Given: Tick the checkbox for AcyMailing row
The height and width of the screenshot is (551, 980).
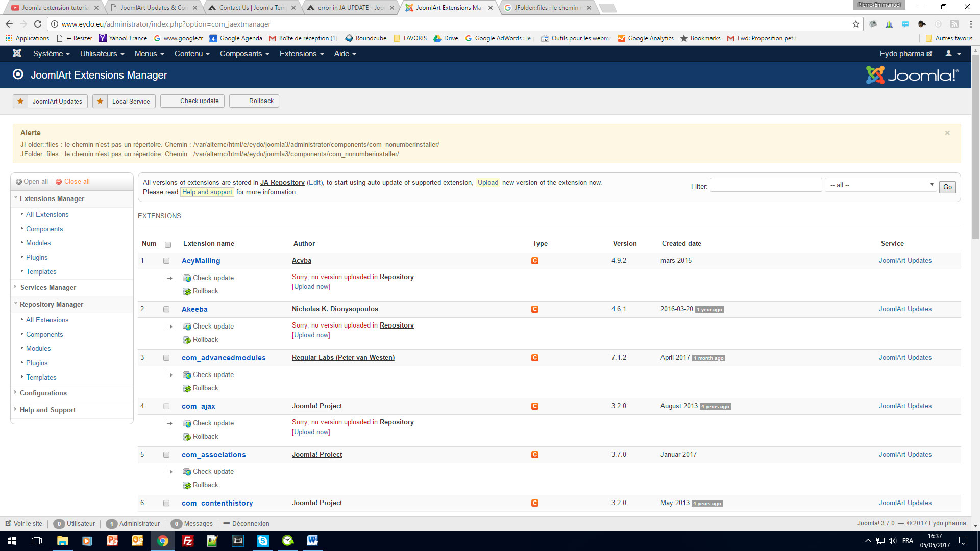Looking at the screenshot, I should pyautogui.click(x=166, y=261).
